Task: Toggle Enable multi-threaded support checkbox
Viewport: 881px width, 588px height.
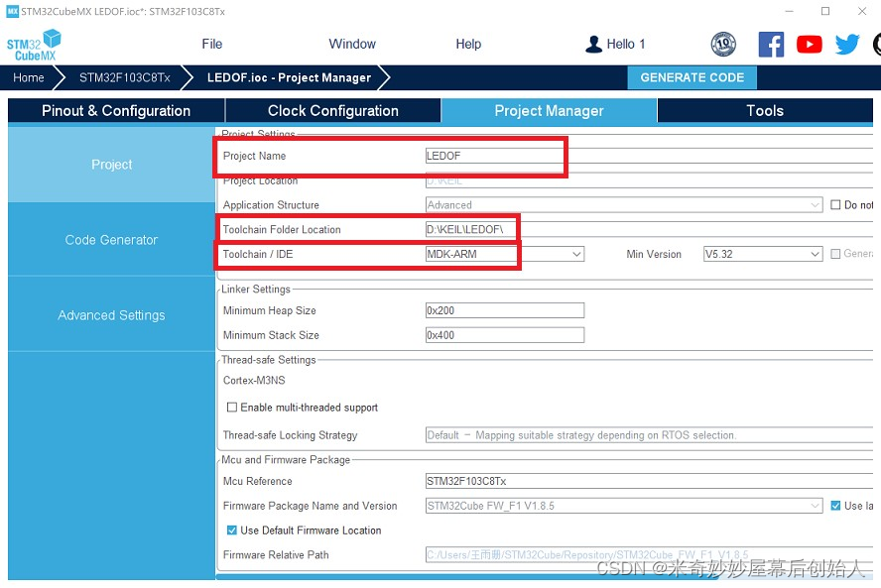Action: (231, 408)
